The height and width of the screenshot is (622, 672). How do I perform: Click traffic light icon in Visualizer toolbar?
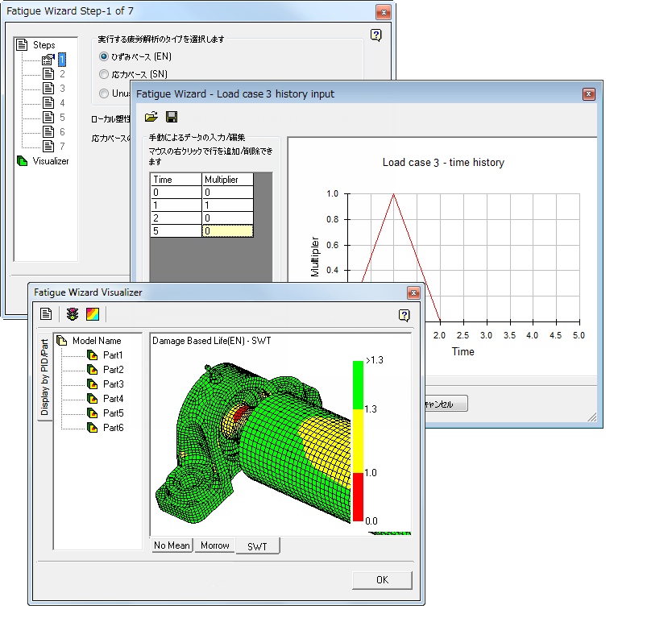[73, 314]
